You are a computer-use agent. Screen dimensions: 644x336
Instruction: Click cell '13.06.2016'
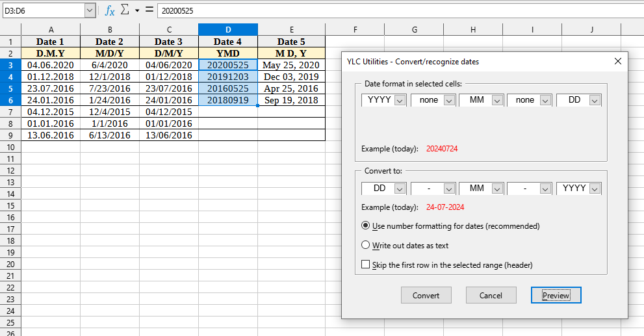pyautogui.click(x=51, y=135)
